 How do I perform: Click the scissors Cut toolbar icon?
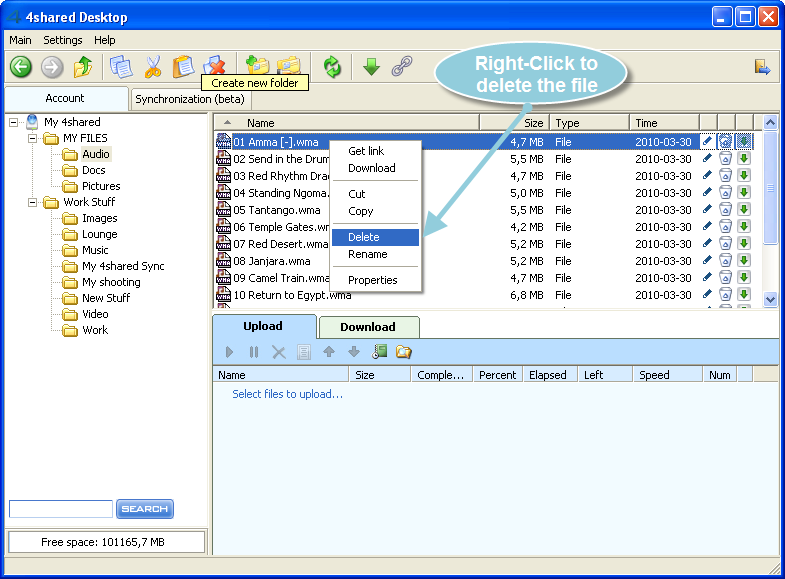153,67
